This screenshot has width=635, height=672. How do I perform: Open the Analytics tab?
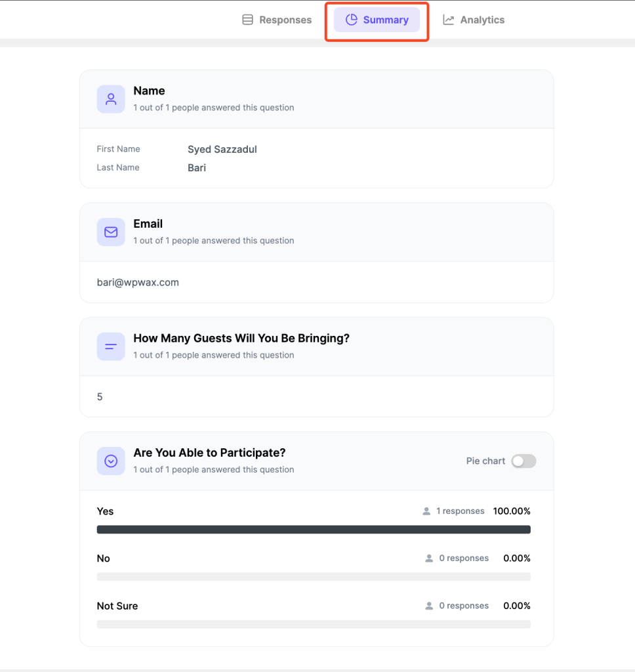pos(474,20)
